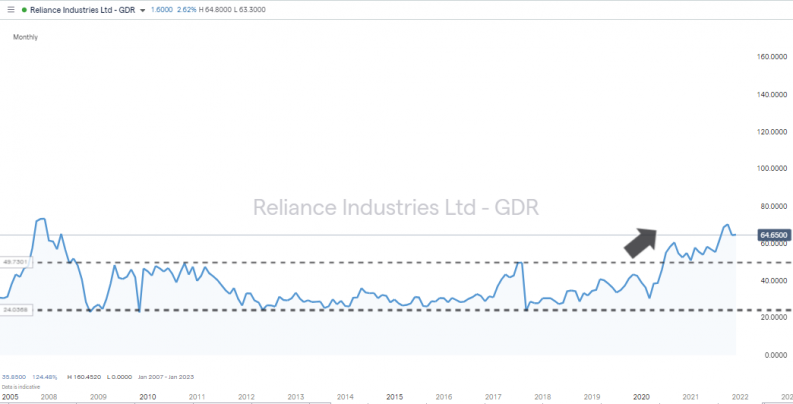Image resolution: width=793 pixels, height=404 pixels.
Task: Click the 40.0000 price axis label
Action: coord(774,280)
